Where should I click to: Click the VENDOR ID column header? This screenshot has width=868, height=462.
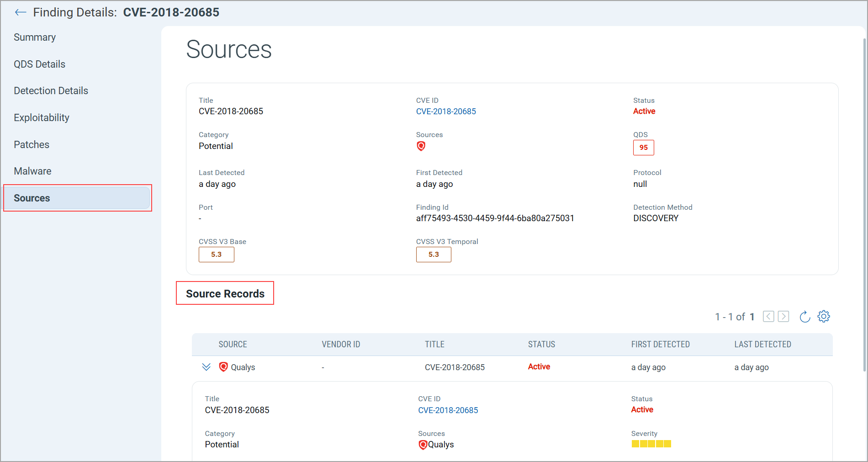pyautogui.click(x=341, y=345)
